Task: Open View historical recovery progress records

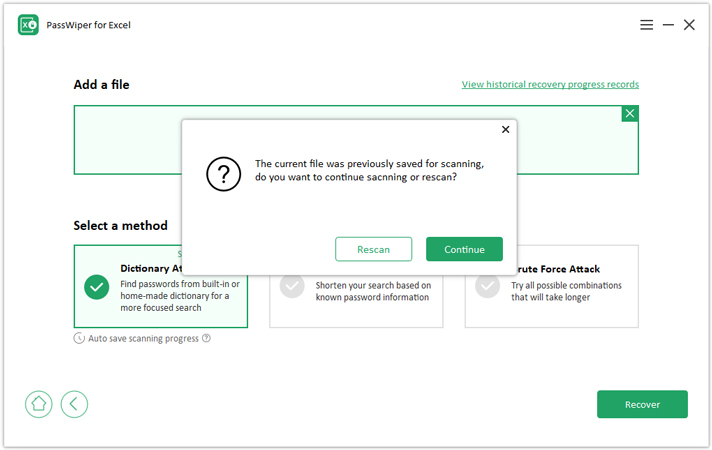Action: (x=550, y=85)
